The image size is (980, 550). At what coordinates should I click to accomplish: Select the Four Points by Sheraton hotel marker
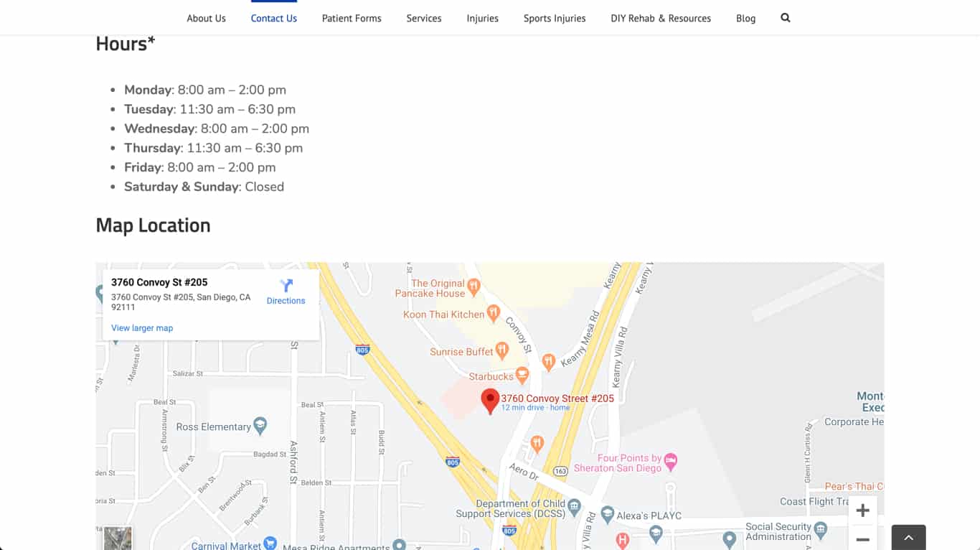point(671,461)
